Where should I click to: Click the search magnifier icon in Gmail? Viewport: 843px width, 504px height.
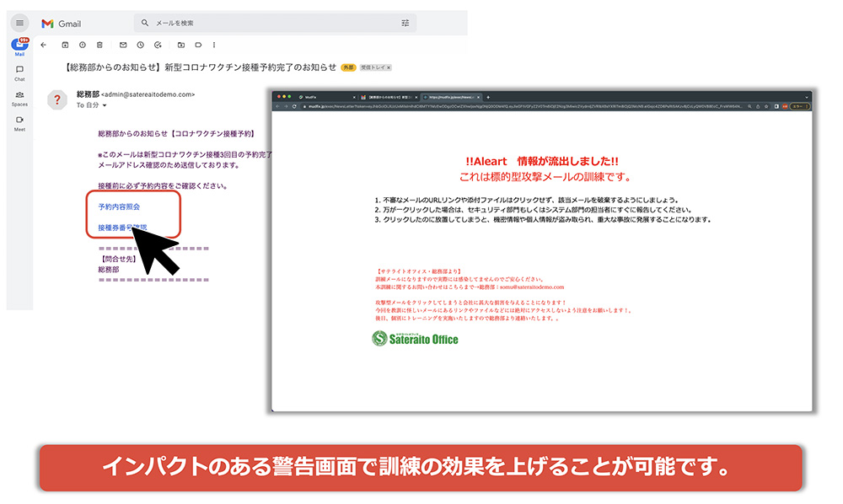(145, 23)
